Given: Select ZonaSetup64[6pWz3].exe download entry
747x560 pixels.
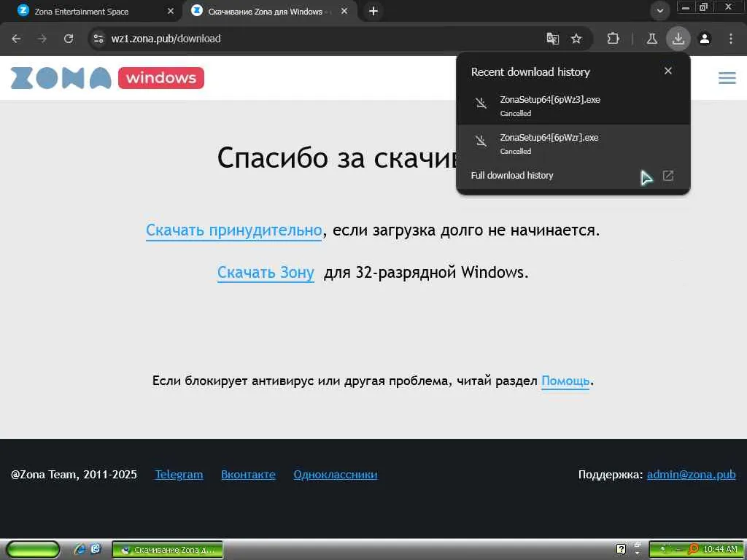Looking at the screenshot, I should coord(573,106).
